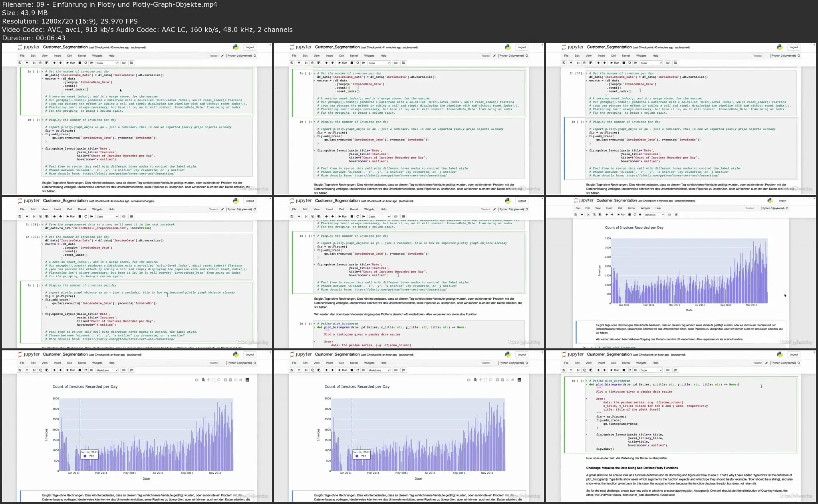Collapse the 'counts = (df_data' fold arrow in top-middle frame
818x504 pixels.
314,81
